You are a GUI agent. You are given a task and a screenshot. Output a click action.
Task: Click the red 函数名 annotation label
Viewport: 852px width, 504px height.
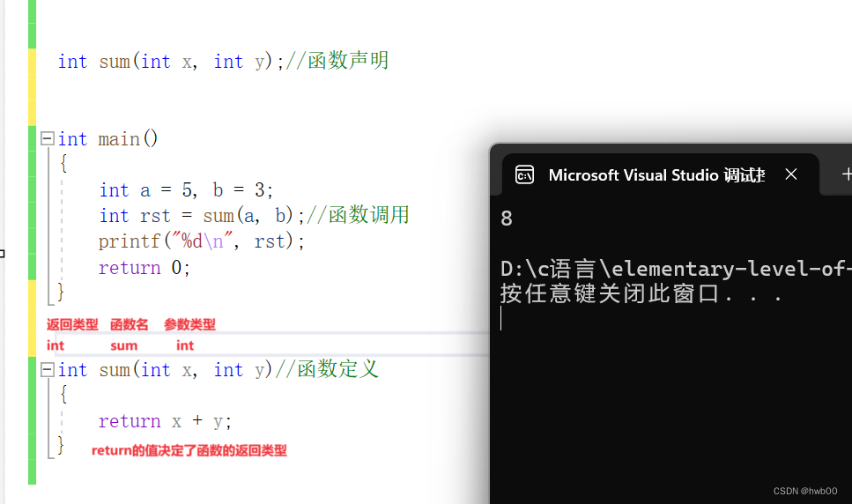point(130,325)
